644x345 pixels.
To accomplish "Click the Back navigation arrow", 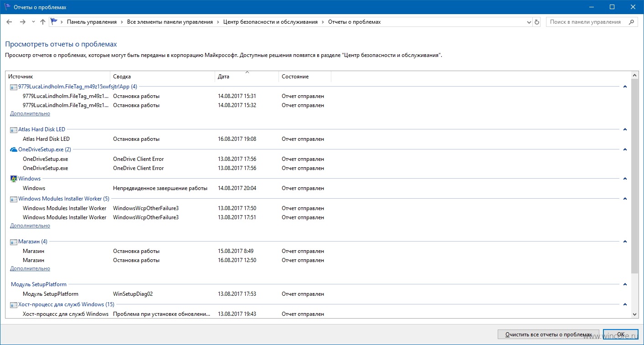I will click(x=10, y=22).
